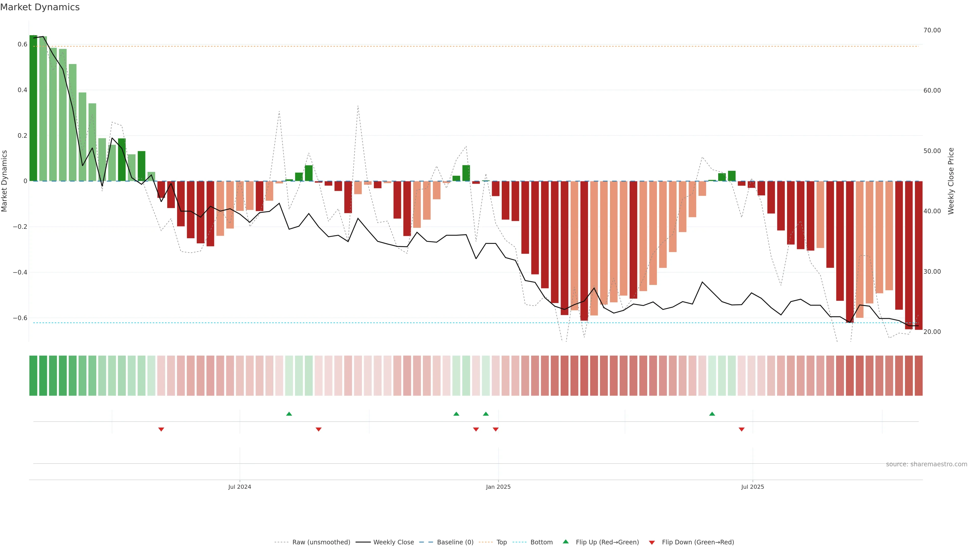Click the first dark green heatmap strip cell
980x551 pixels.
[33, 375]
